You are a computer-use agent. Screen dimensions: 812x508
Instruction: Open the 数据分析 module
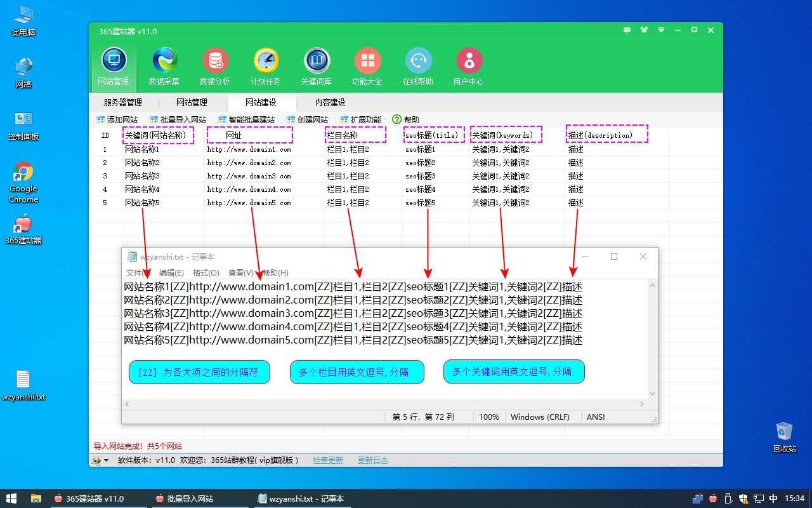215,67
